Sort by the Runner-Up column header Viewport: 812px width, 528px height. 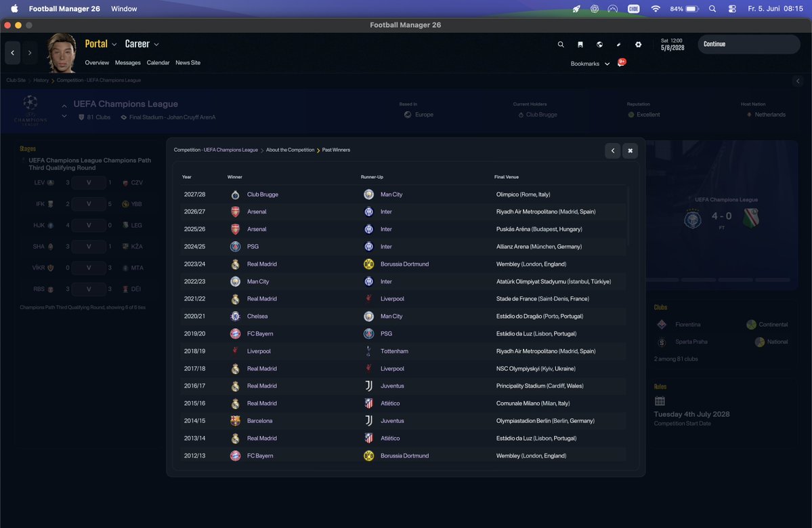click(372, 177)
